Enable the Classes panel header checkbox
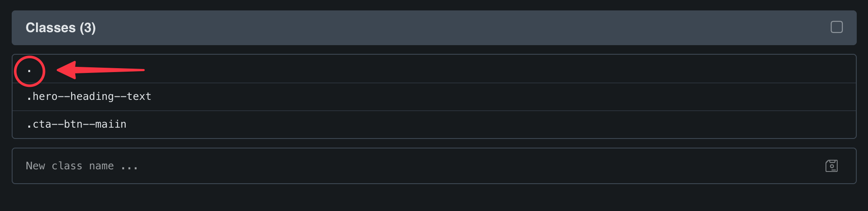Viewport: 868px width, 211px height. point(836,27)
